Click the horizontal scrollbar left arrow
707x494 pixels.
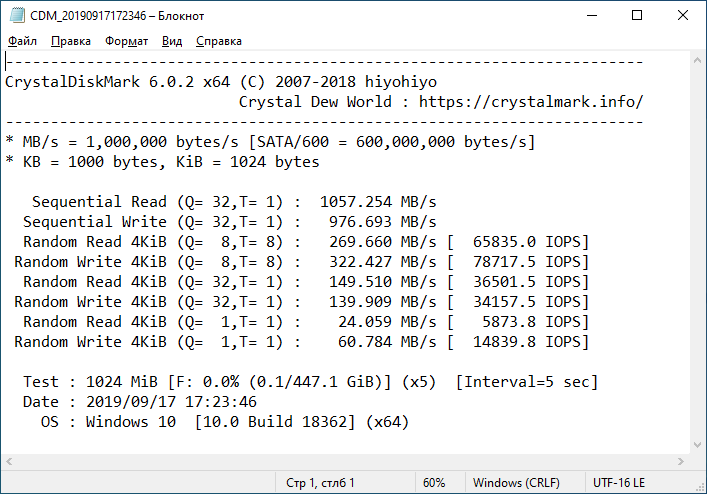coord(9,462)
